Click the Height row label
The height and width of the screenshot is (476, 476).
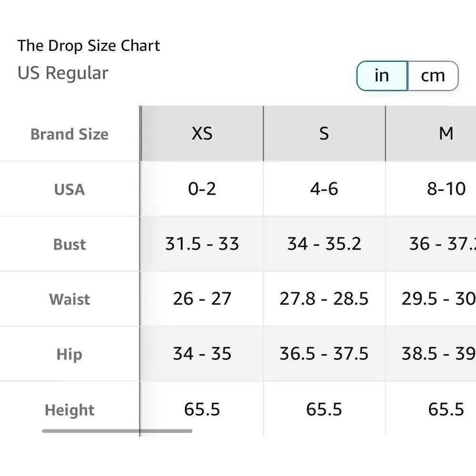click(x=69, y=410)
